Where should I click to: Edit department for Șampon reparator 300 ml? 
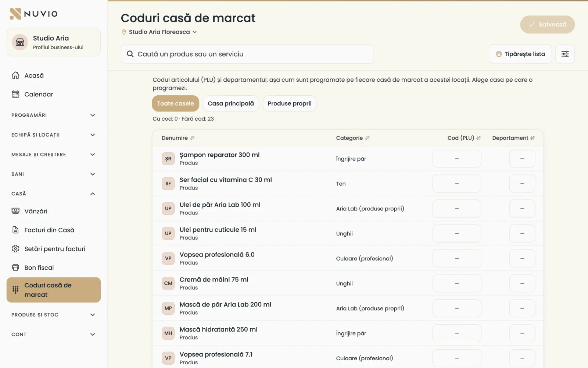tap(522, 159)
